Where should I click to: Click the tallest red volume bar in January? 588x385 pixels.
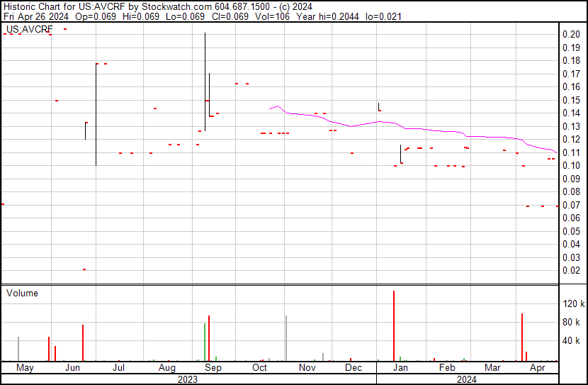(394, 325)
